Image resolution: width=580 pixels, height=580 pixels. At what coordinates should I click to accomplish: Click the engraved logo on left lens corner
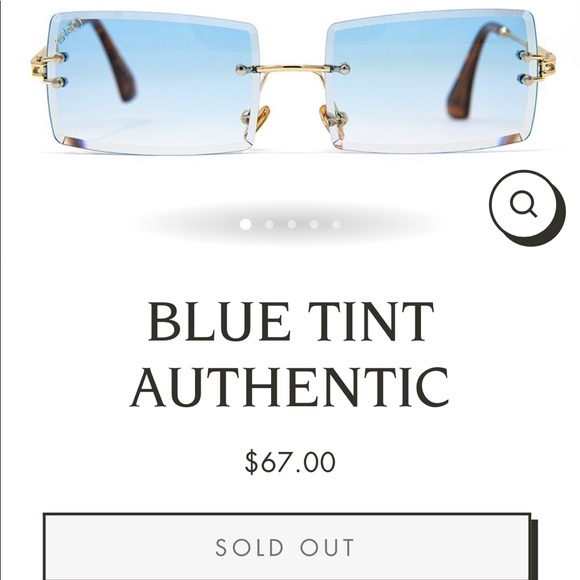coord(68,29)
